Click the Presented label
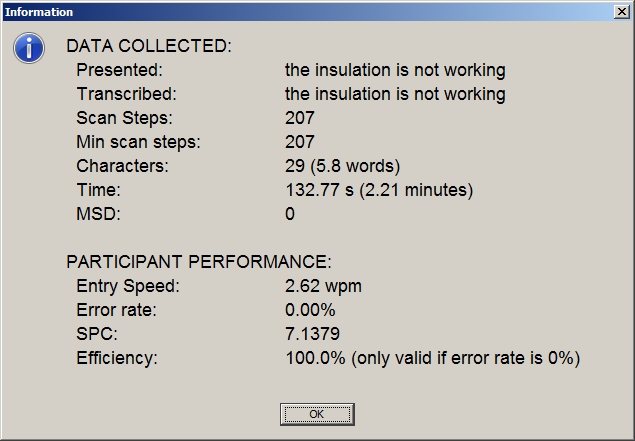Screen dimensions: 635x441 119,70
